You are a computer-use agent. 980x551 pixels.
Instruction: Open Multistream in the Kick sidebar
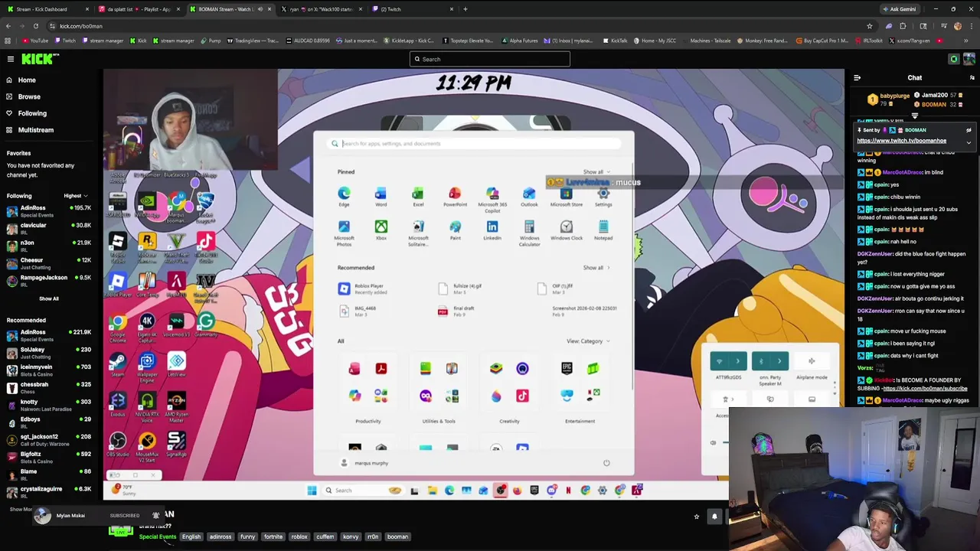pos(35,130)
